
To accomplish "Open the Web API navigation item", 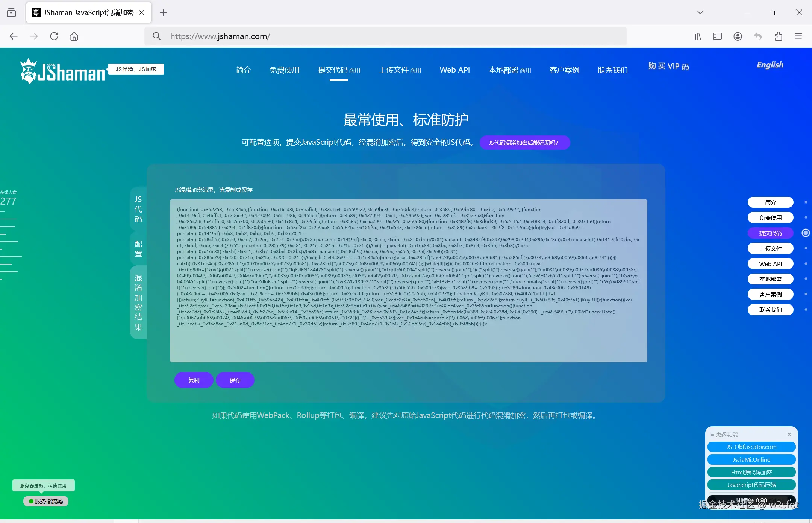I will click(x=454, y=70).
